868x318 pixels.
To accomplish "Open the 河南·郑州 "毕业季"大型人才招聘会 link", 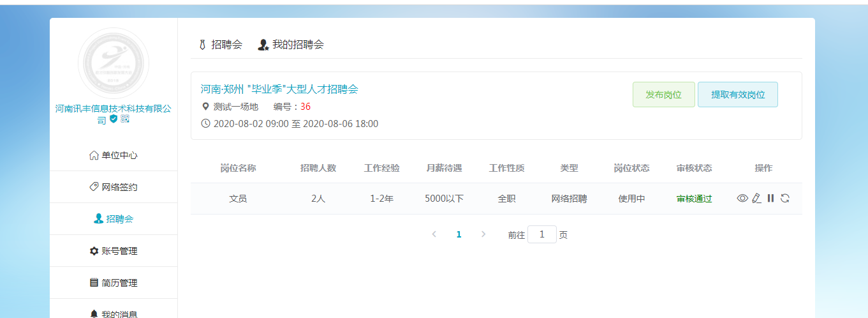I will (x=279, y=89).
